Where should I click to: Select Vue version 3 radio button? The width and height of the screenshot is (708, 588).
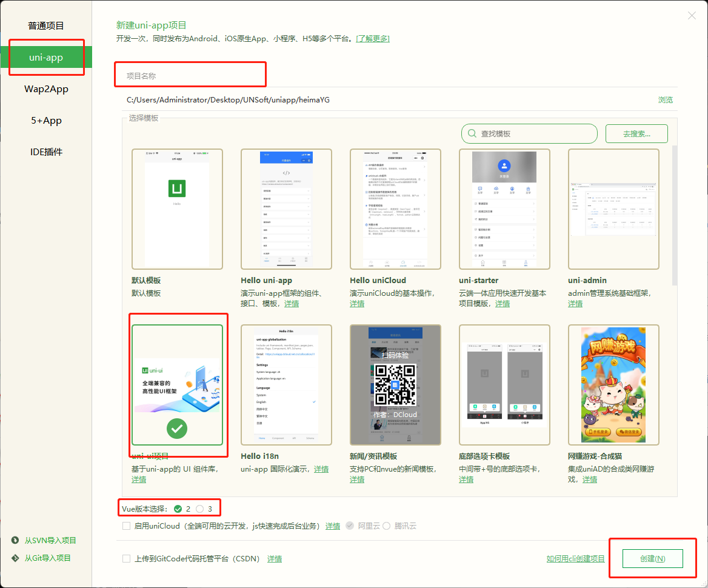pos(200,509)
